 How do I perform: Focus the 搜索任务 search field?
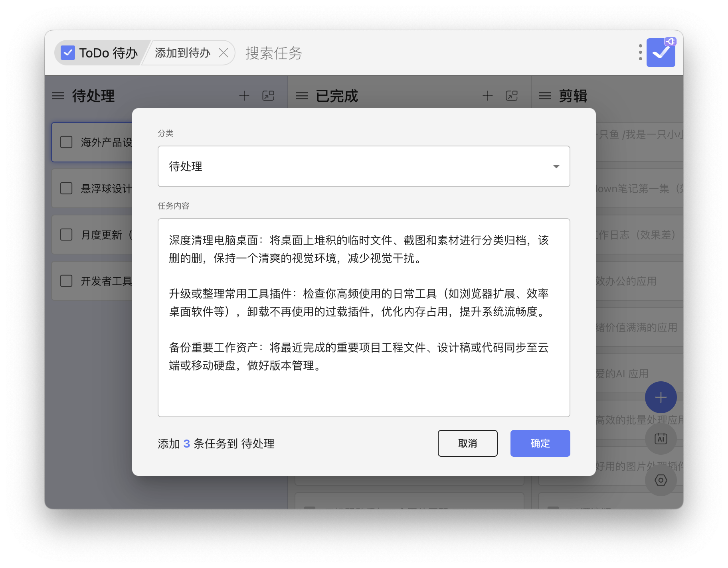[x=274, y=53]
